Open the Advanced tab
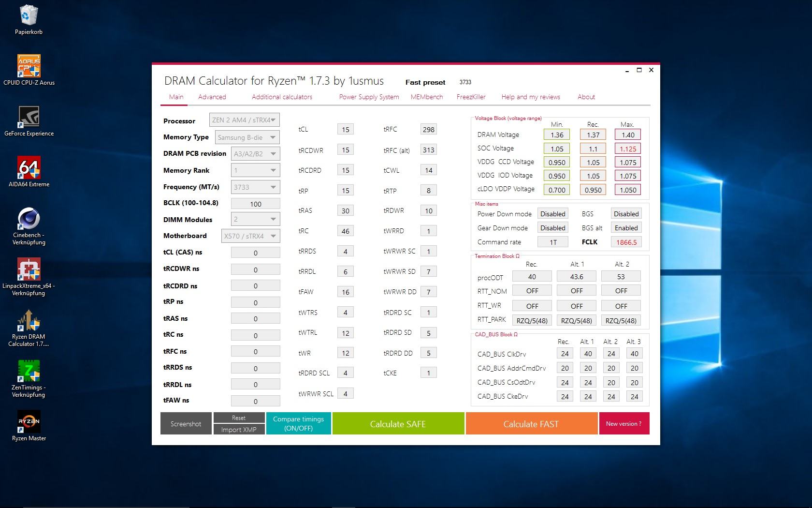The width and height of the screenshot is (812, 508). (x=212, y=97)
